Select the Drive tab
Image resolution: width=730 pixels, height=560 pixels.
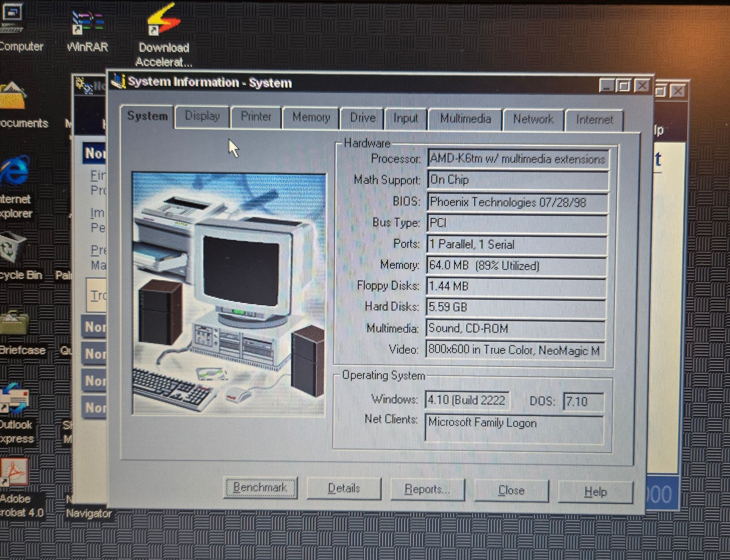click(x=362, y=118)
